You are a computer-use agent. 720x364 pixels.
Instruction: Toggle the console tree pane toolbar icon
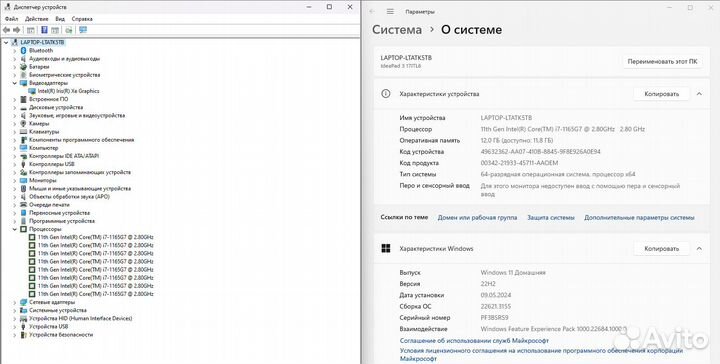click(x=31, y=30)
